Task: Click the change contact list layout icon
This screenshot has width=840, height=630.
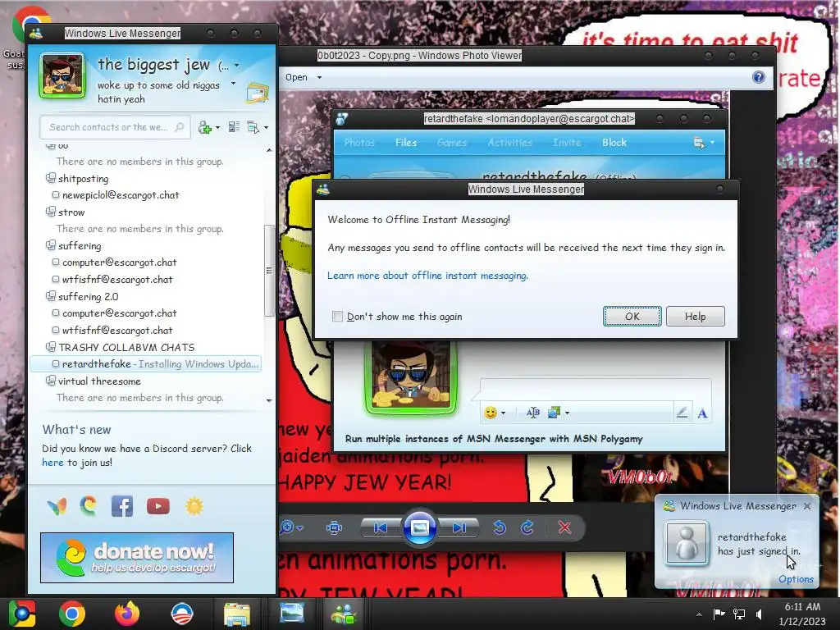Action: [x=234, y=127]
